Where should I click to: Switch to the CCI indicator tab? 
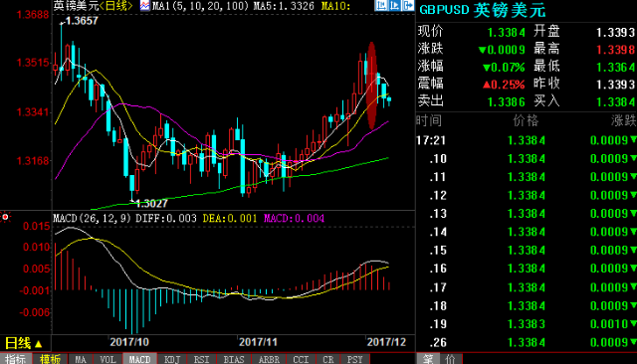coord(301,359)
